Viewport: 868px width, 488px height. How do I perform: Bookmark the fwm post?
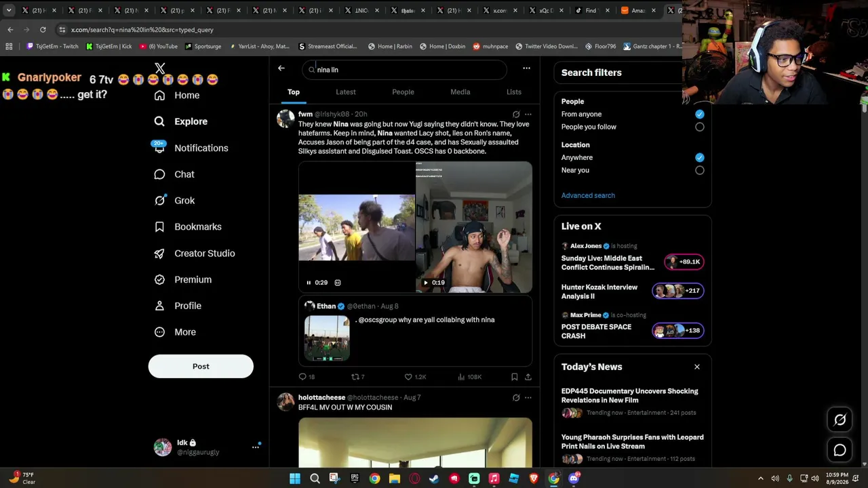[x=514, y=377]
